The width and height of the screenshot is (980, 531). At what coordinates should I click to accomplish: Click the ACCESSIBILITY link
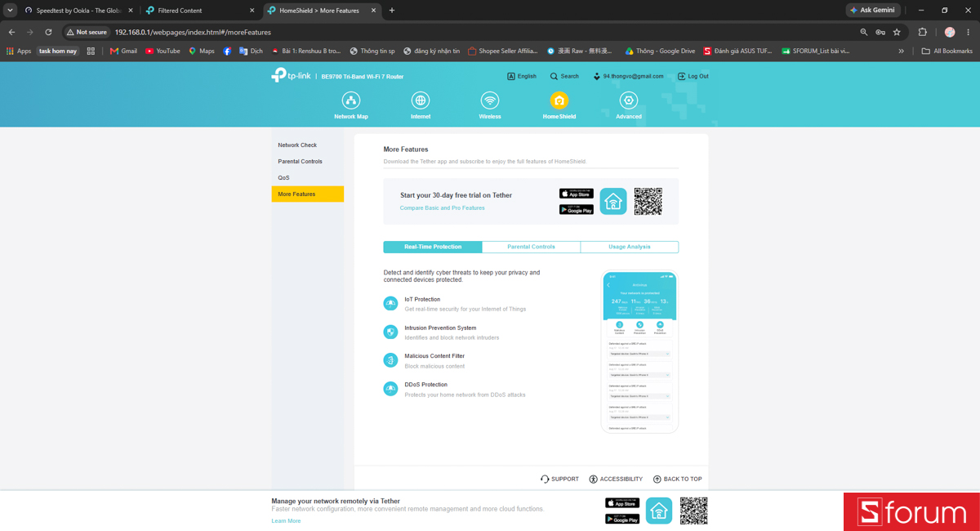[x=616, y=480]
